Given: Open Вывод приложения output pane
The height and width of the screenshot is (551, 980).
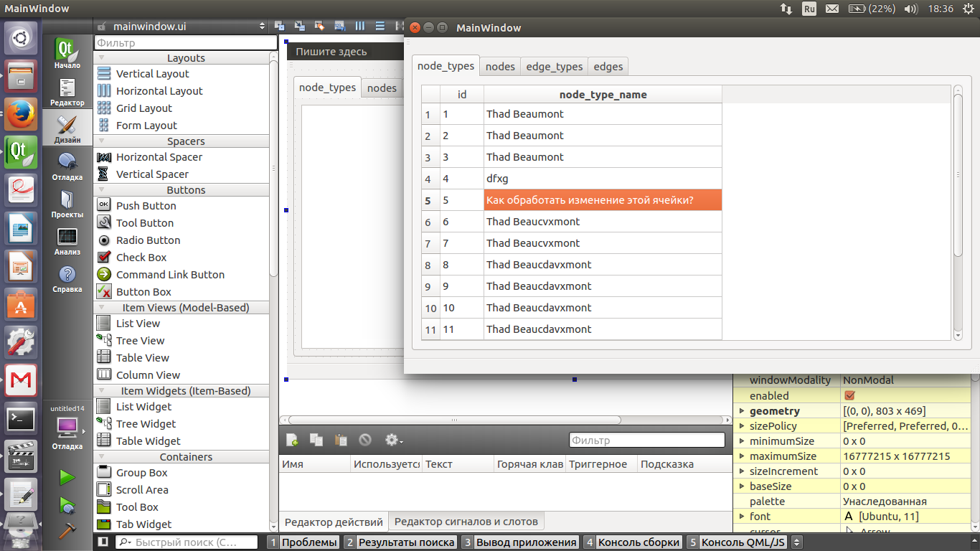Looking at the screenshot, I should tap(520, 542).
